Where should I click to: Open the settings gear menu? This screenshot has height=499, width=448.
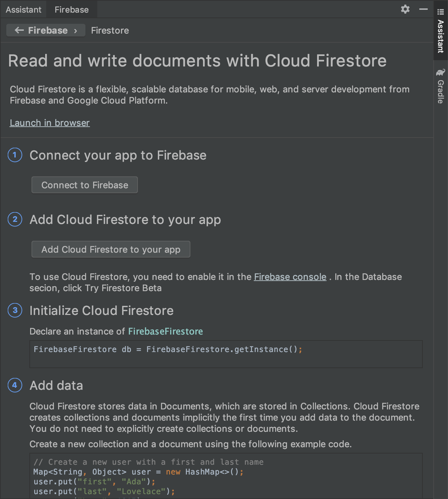pos(405,9)
